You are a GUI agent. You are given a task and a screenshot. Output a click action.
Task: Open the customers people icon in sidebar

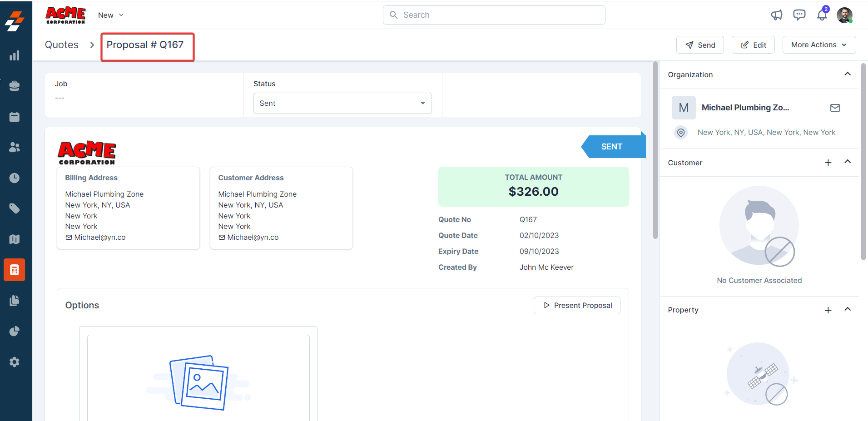(x=15, y=147)
